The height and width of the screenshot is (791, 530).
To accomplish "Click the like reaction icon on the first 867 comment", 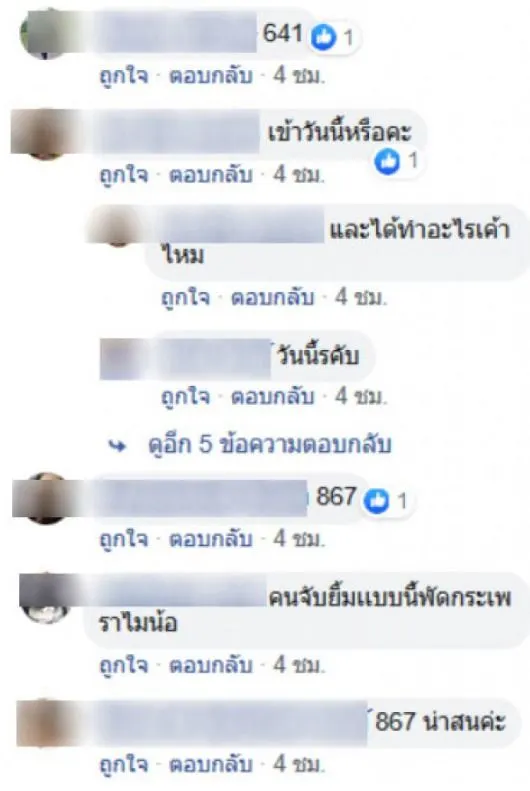I will [x=377, y=501].
